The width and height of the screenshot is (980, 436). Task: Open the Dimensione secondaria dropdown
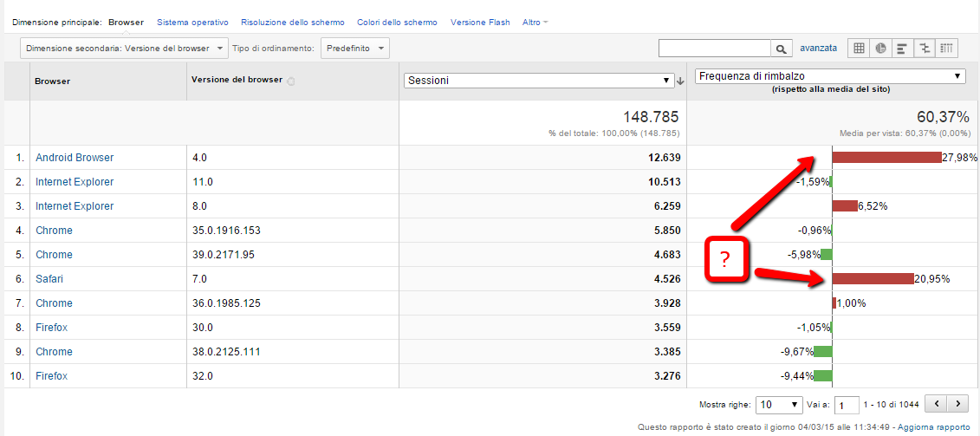pos(124,49)
